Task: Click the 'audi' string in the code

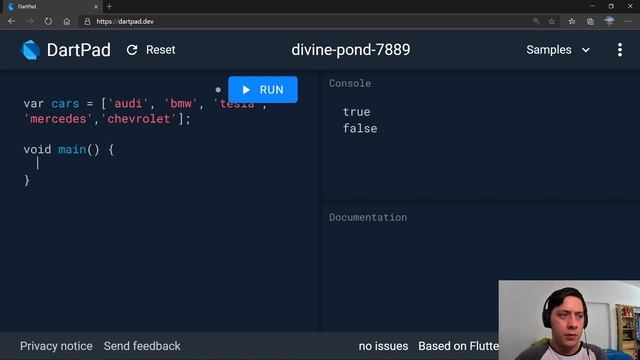Action: pyautogui.click(x=128, y=104)
